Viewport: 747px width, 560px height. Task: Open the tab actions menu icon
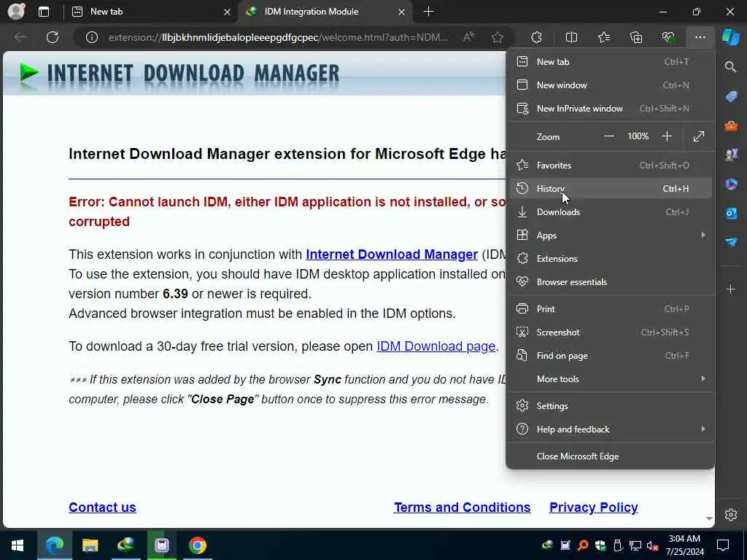click(x=43, y=12)
